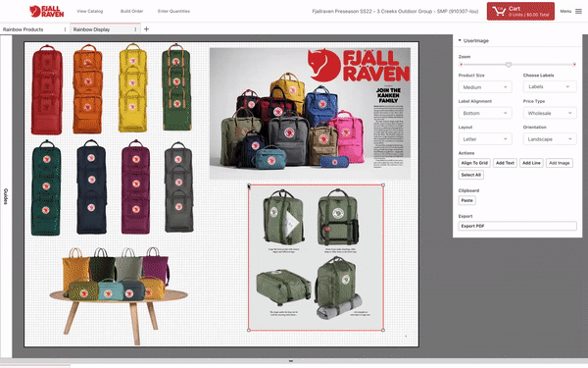This screenshot has height=368, width=588.
Task: Open the Guides side panel
Action: (6, 196)
